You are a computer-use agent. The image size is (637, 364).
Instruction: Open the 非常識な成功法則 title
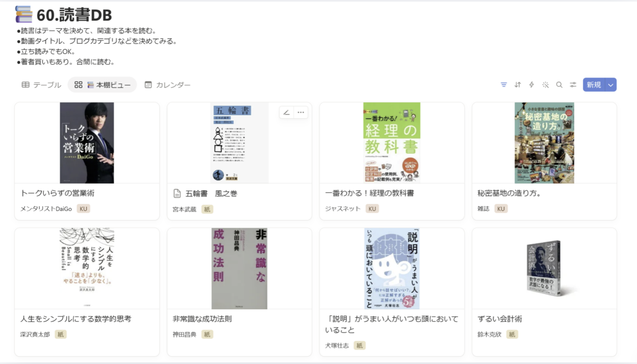click(202, 319)
